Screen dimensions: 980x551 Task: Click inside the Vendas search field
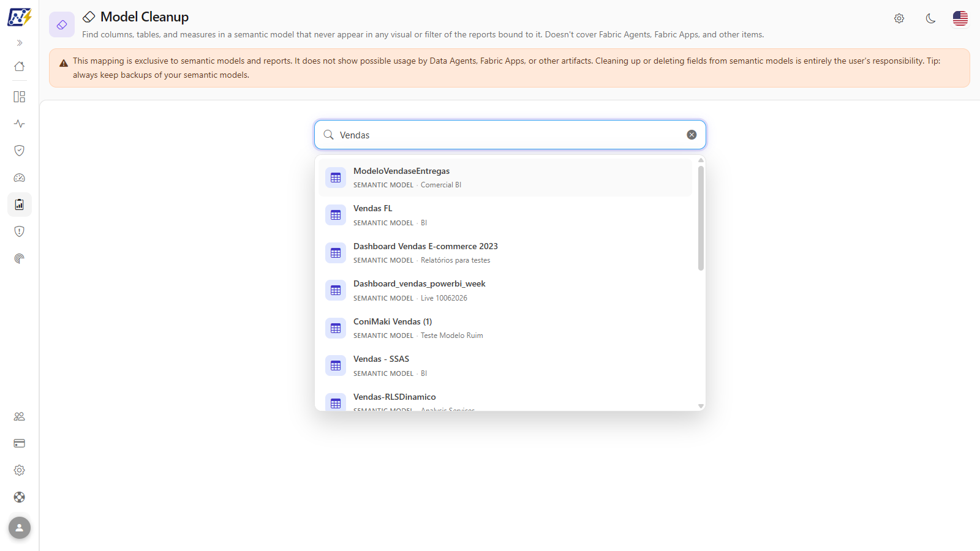(x=510, y=135)
